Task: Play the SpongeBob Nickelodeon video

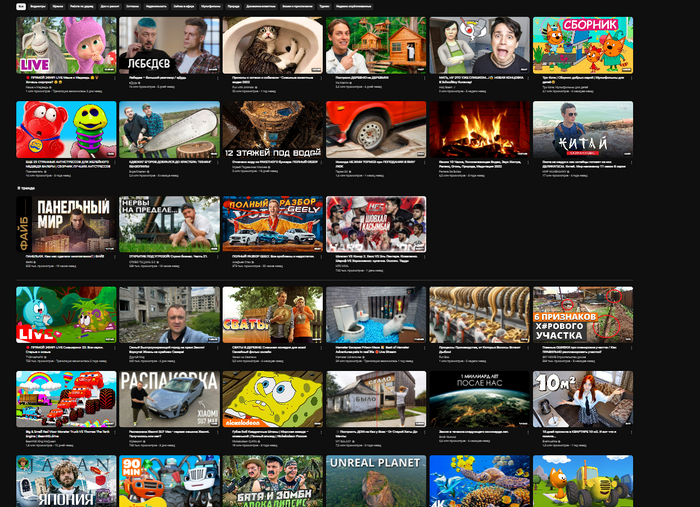Action: [272, 399]
